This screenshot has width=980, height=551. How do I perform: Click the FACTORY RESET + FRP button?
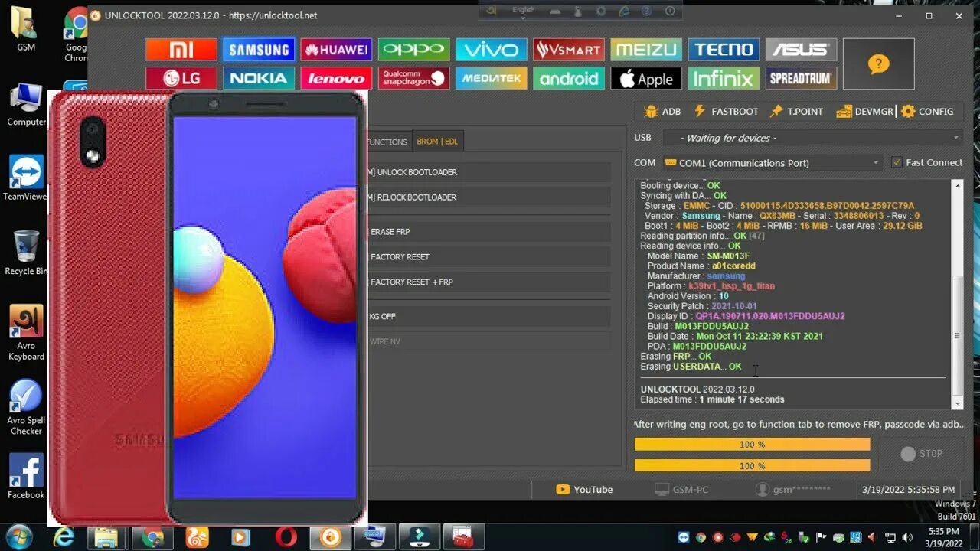pos(488,282)
